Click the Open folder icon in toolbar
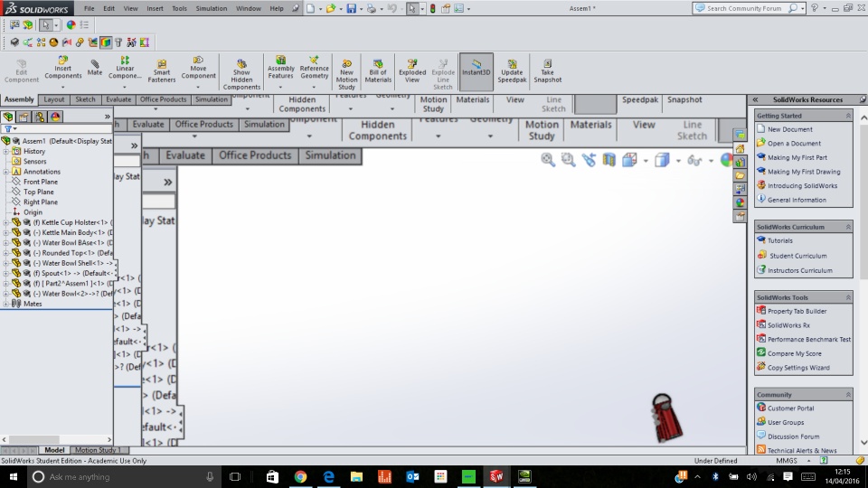 click(x=331, y=8)
